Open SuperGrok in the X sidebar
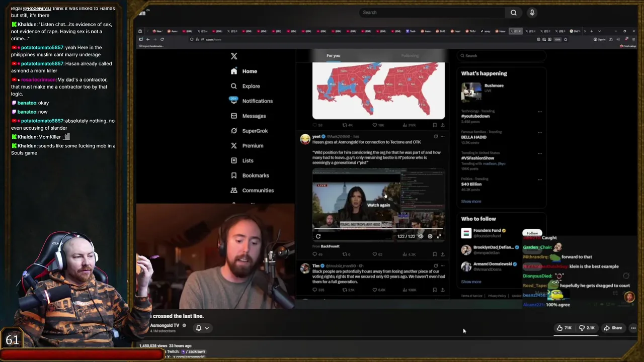The image size is (644, 362). 249,131
